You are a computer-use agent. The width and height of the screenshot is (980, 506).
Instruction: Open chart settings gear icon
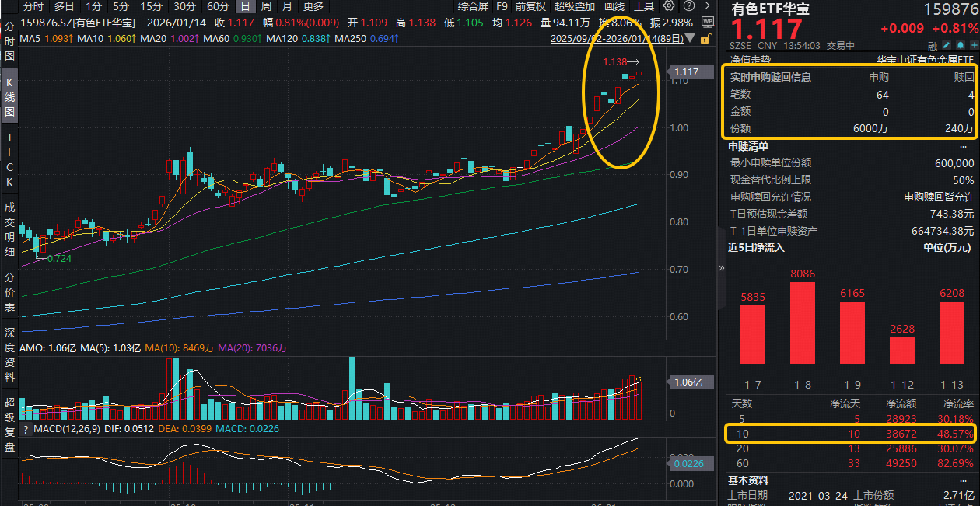click(669, 6)
